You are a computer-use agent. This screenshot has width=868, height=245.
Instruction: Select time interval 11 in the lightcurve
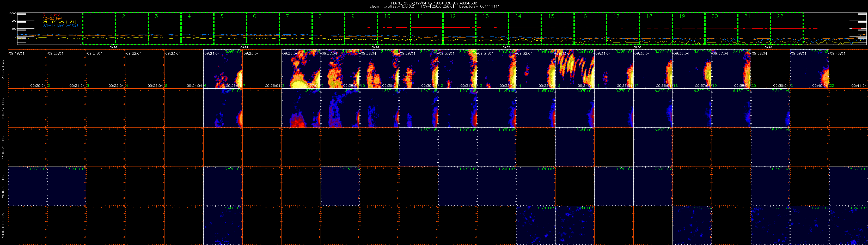(426, 29)
